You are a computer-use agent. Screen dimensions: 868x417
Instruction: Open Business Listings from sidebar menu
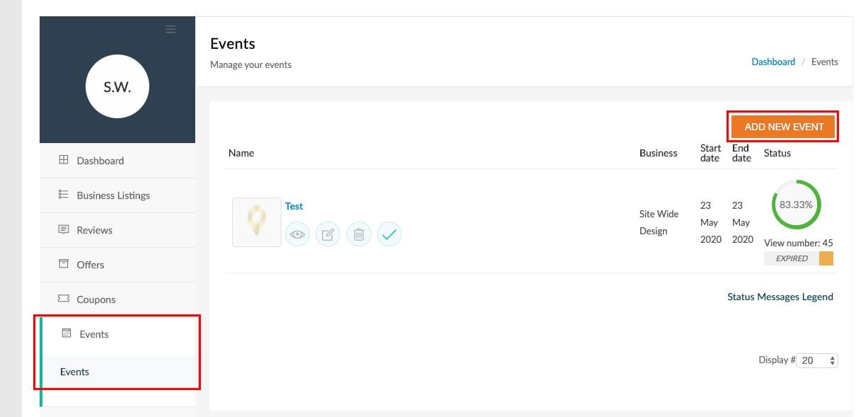click(113, 195)
